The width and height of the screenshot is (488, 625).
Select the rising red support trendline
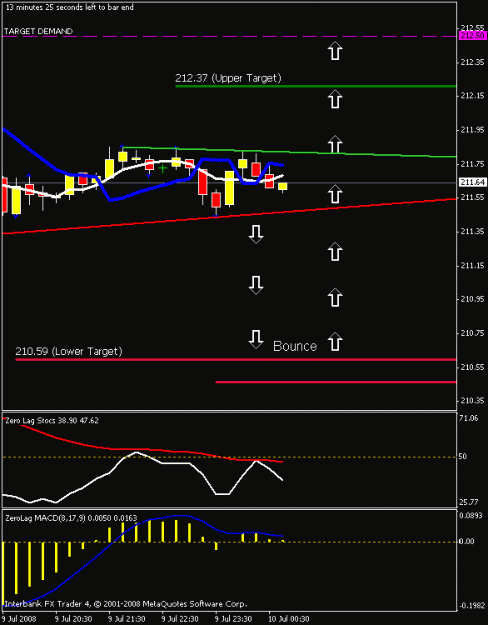tap(229, 216)
